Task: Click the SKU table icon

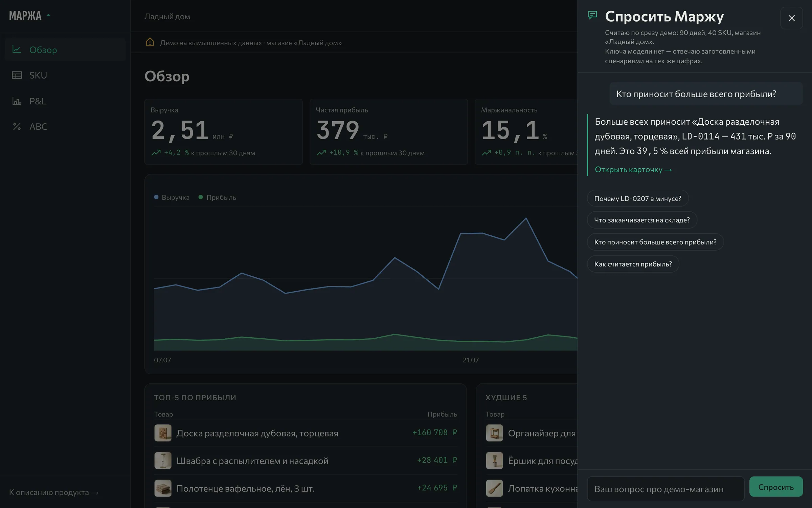Action: tap(17, 75)
